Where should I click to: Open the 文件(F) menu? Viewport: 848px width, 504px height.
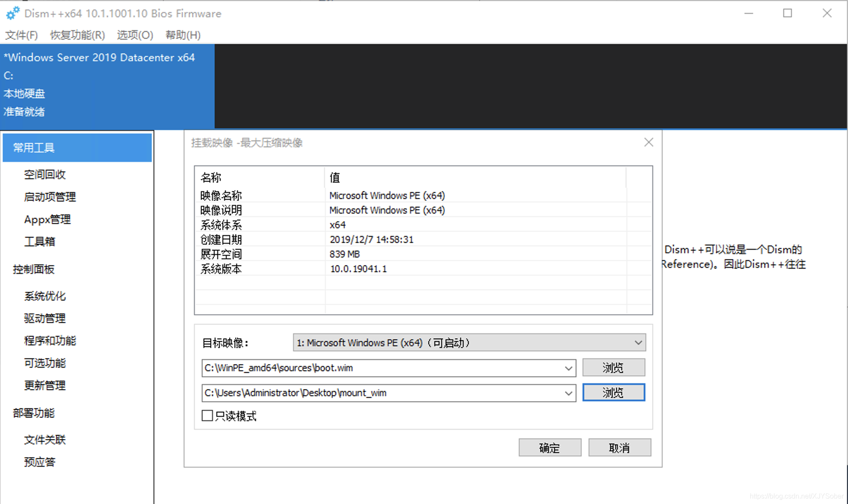pyautogui.click(x=22, y=35)
